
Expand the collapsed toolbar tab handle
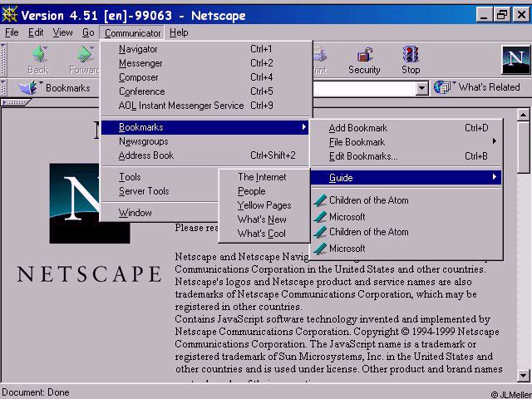tap(16, 102)
